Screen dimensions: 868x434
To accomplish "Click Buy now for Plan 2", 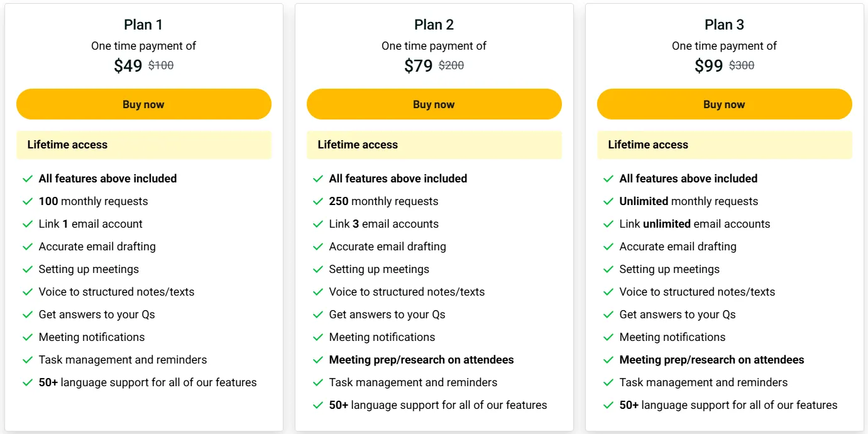I will pos(434,104).
